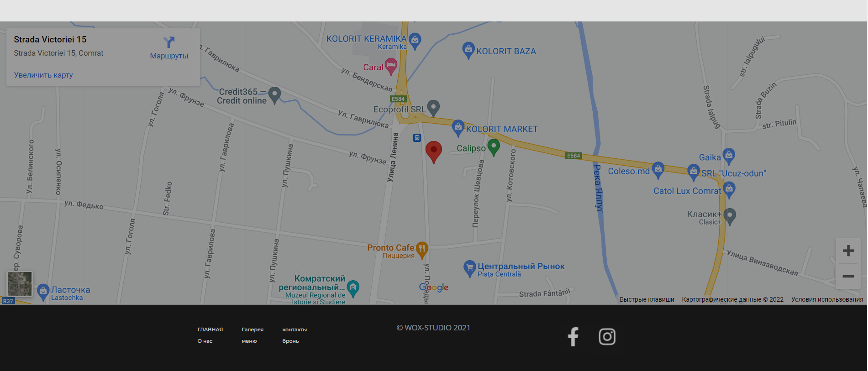868x371 pixels.
Task: Click the Центральный Рынок shopping pin
Action: (469, 269)
